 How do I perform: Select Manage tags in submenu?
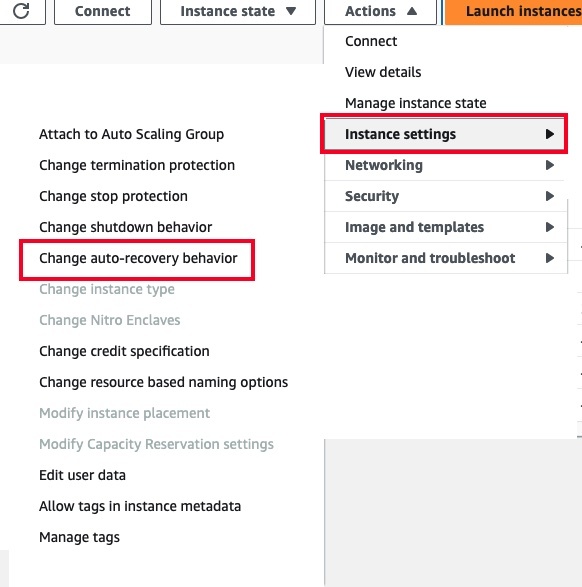[79, 537]
